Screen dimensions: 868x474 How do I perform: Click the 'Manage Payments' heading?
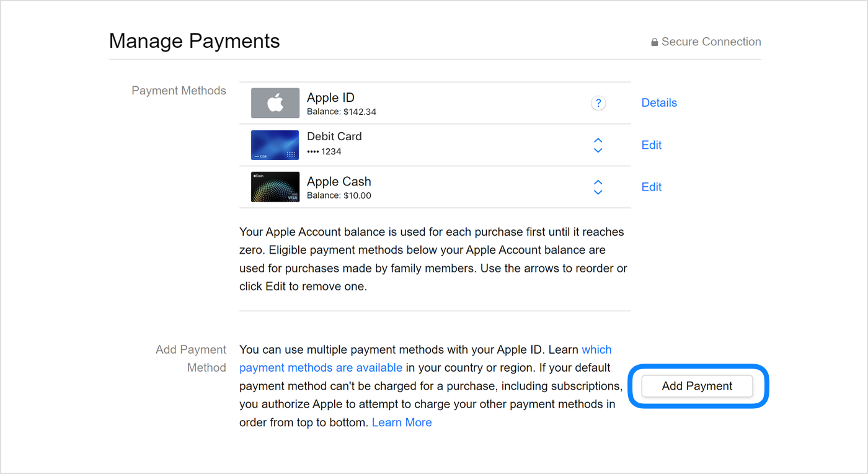point(194,41)
